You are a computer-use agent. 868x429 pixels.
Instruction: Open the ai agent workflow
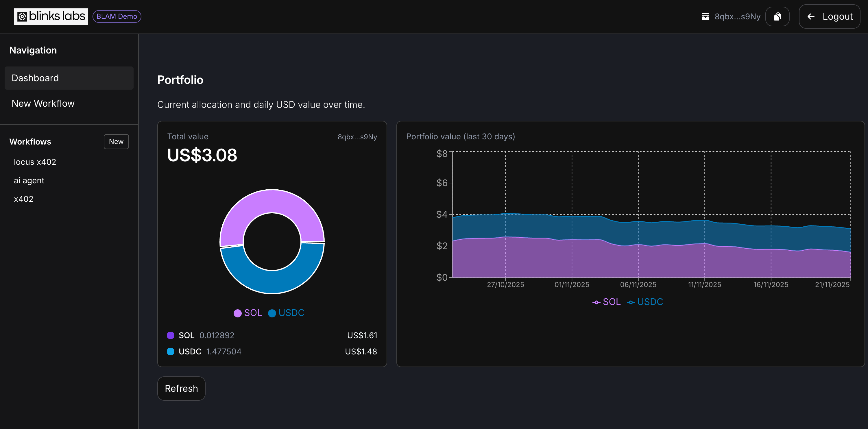[29, 180]
